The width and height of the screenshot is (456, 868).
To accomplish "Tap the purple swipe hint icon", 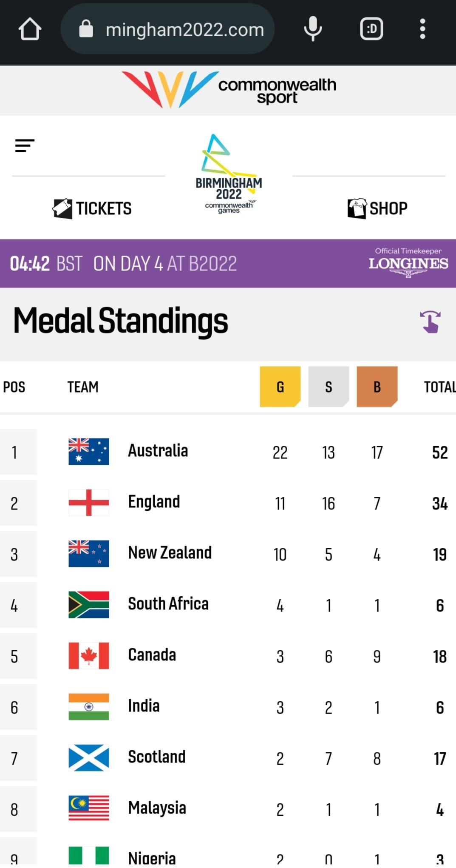I will (x=430, y=322).
